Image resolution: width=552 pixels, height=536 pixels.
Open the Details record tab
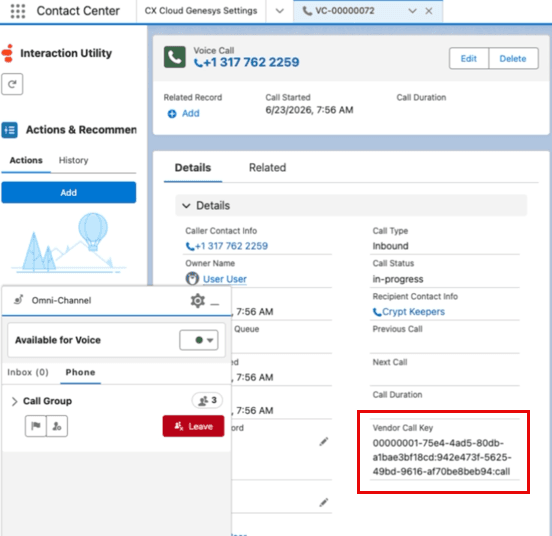tap(193, 168)
